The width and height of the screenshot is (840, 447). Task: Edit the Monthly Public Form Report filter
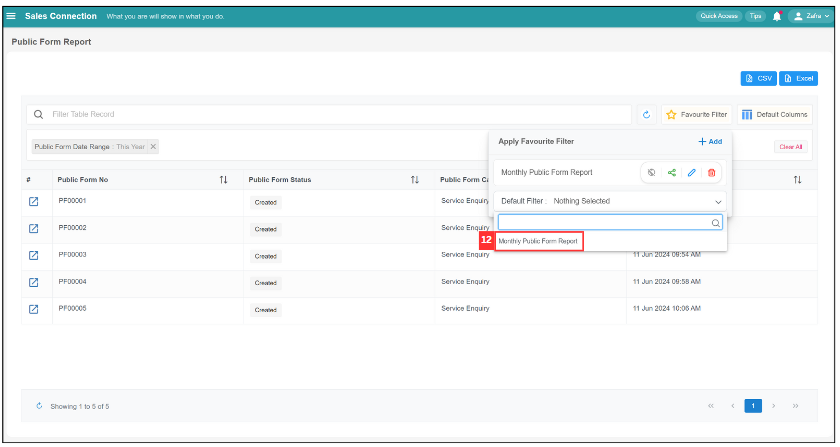point(692,173)
